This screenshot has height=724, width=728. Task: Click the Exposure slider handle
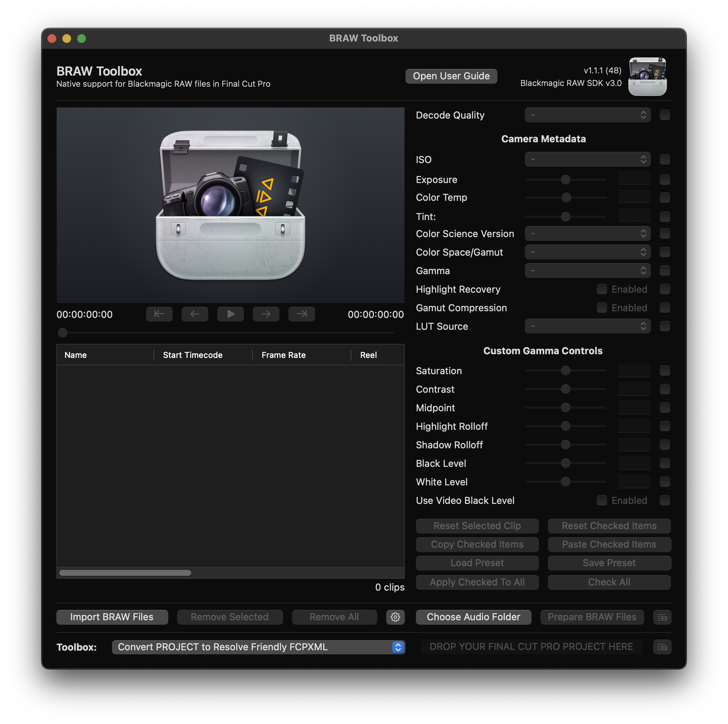tap(565, 180)
